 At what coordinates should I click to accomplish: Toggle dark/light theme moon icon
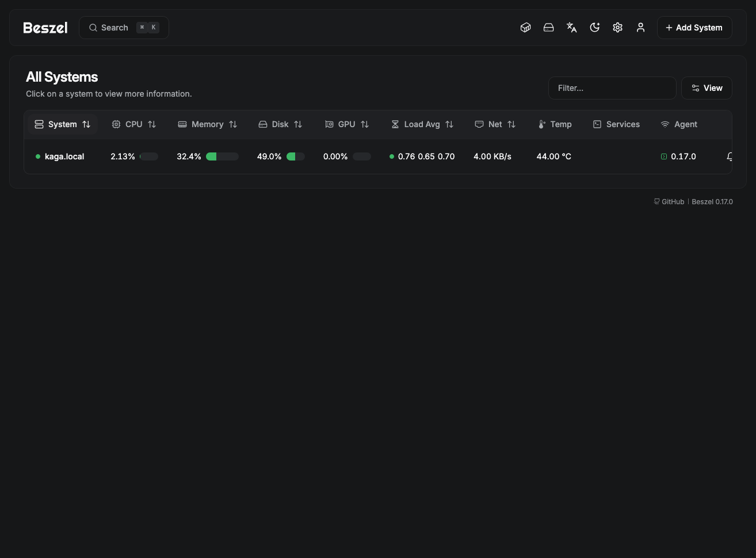[x=594, y=28]
